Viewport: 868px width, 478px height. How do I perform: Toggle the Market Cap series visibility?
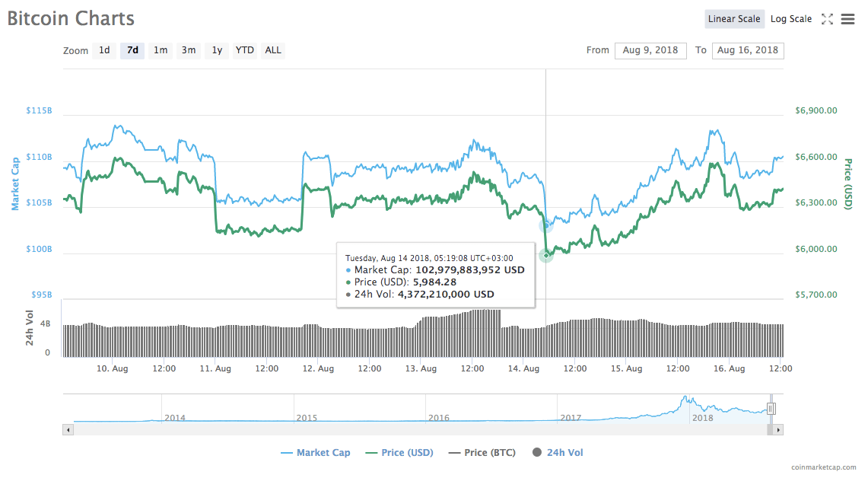(x=316, y=452)
